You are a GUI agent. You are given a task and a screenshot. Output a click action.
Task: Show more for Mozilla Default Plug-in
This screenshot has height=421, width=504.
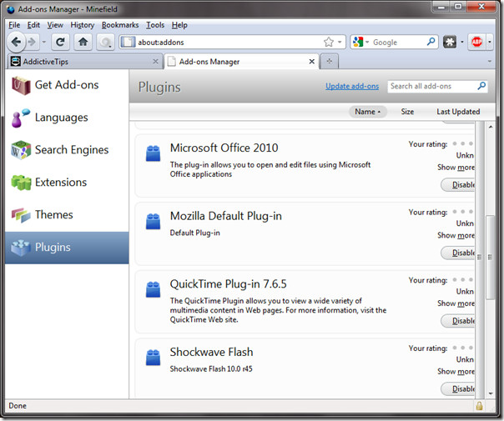456,235
